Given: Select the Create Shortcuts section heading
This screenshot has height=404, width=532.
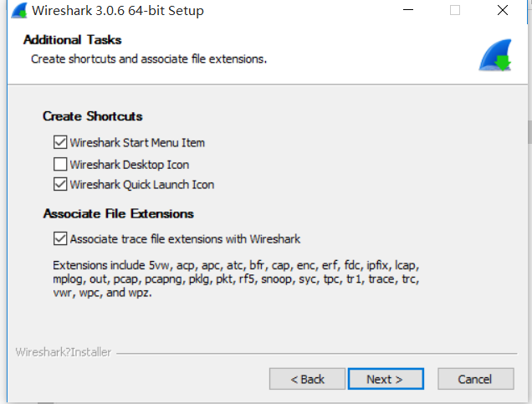Looking at the screenshot, I should click(x=92, y=116).
